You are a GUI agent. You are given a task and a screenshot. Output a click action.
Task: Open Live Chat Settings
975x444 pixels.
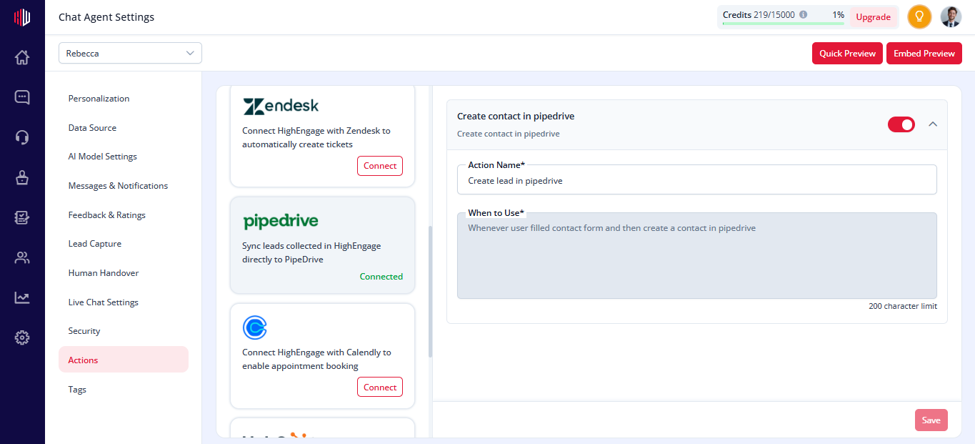click(103, 302)
